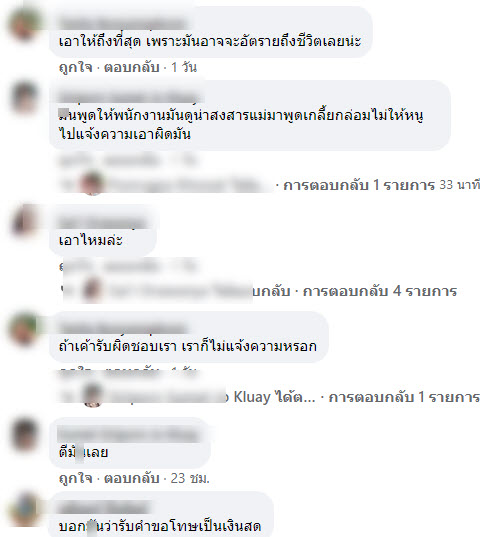Image resolution: width=490 pixels, height=537 pixels.
Task: Click small reply avatar before 4 รายการ line
Action: tap(92, 289)
